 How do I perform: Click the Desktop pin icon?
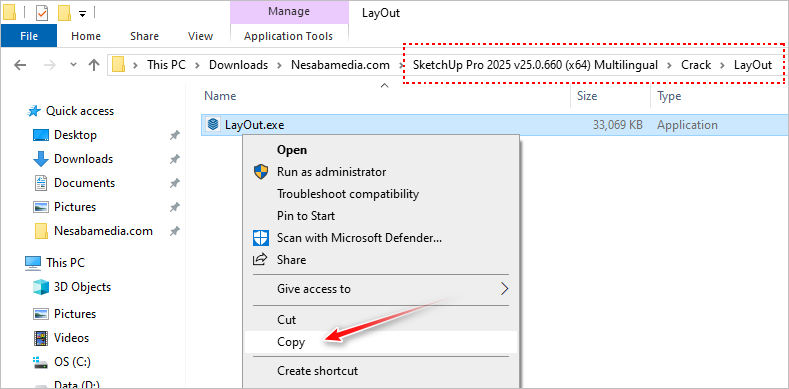[175, 135]
